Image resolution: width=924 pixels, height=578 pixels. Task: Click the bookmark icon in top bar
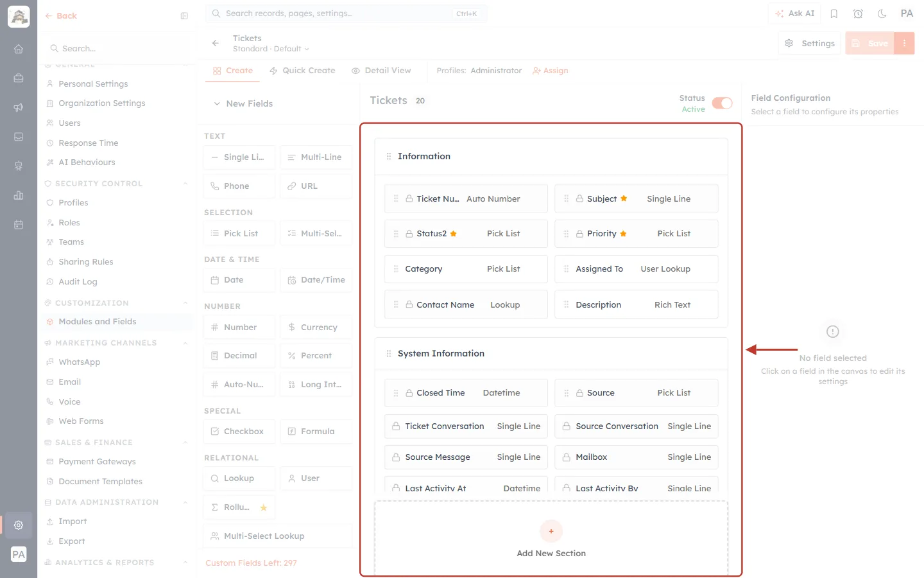(834, 13)
